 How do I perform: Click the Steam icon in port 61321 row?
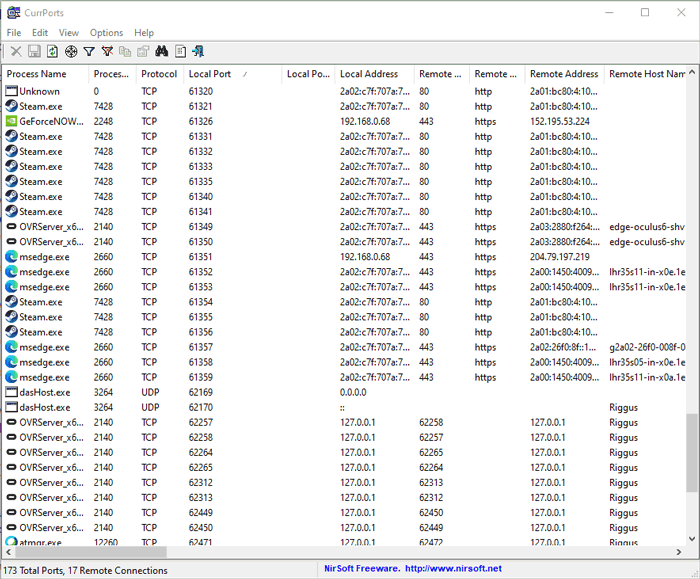(x=11, y=106)
